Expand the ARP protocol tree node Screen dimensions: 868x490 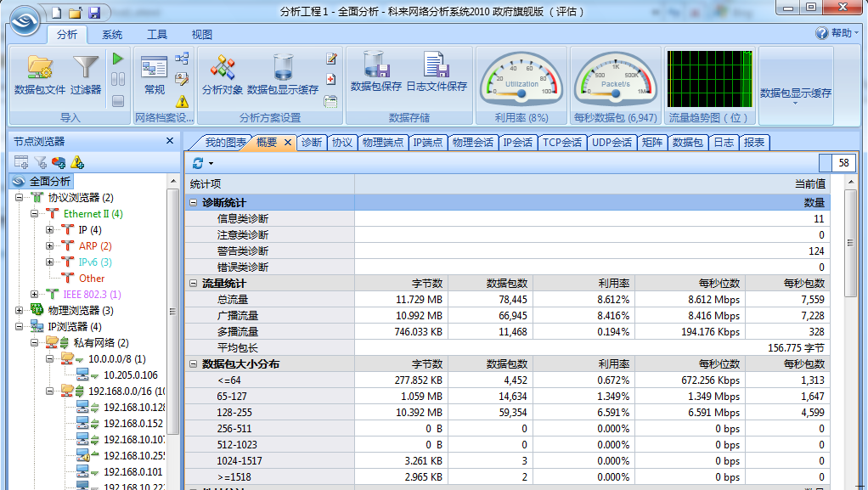(50, 246)
